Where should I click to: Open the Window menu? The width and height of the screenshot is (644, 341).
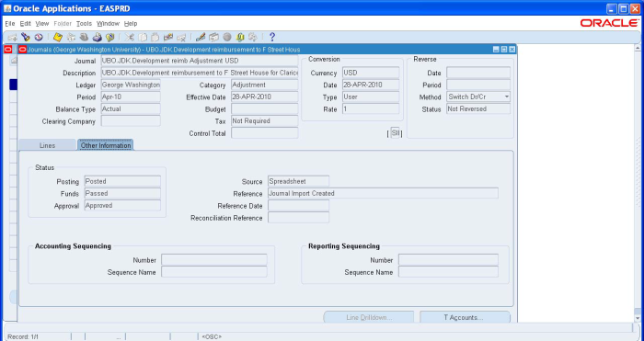(108, 23)
